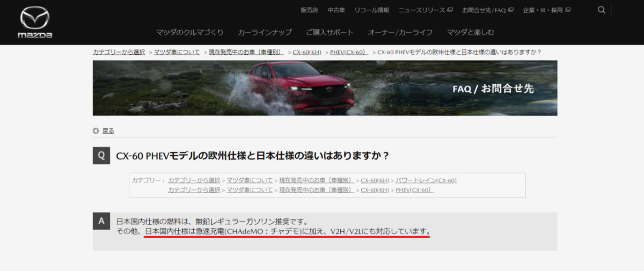Click the 戻る back link
This screenshot has width=644, height=271.
click(x=108, y=130)
